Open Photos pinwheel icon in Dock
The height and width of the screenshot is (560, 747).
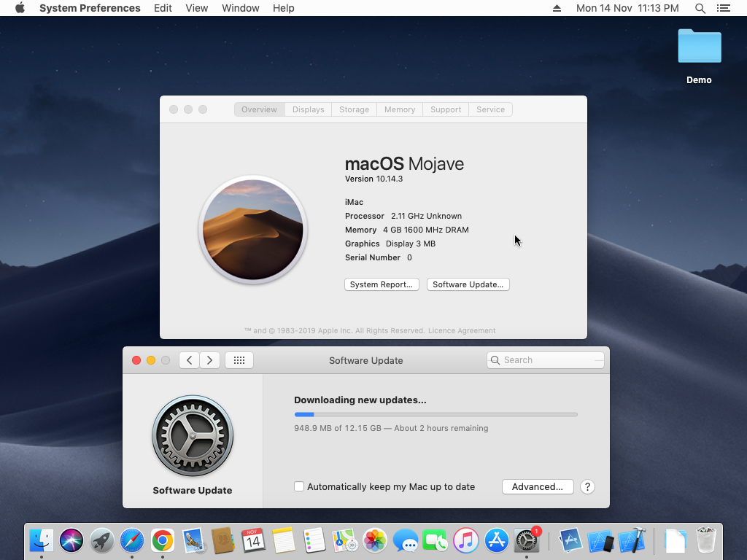(x=375, y=540)
